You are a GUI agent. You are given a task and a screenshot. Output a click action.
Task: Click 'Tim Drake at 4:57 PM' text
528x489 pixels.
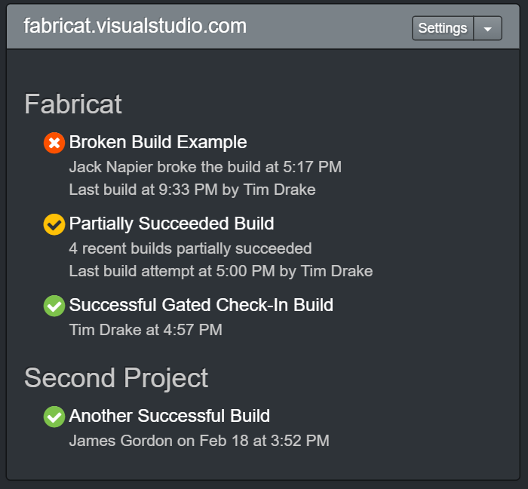[145, 330]
